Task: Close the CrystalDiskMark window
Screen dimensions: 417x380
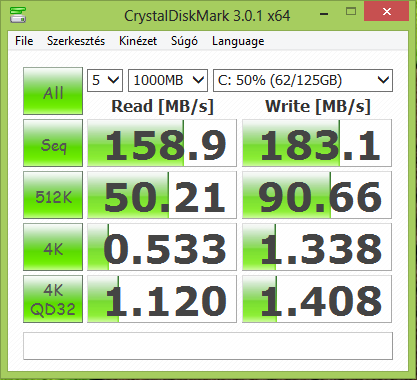Action: pyautogui.click(x=387, y=12)
